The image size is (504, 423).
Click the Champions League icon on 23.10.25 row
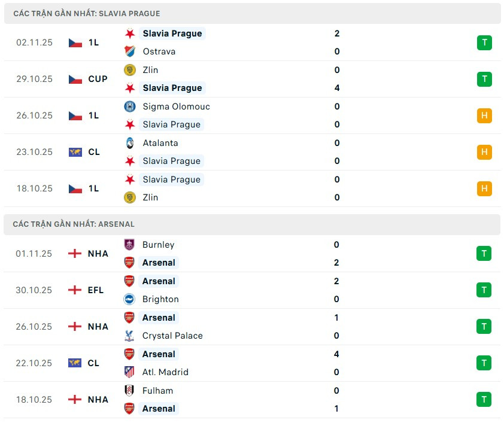tap(75, 152)
